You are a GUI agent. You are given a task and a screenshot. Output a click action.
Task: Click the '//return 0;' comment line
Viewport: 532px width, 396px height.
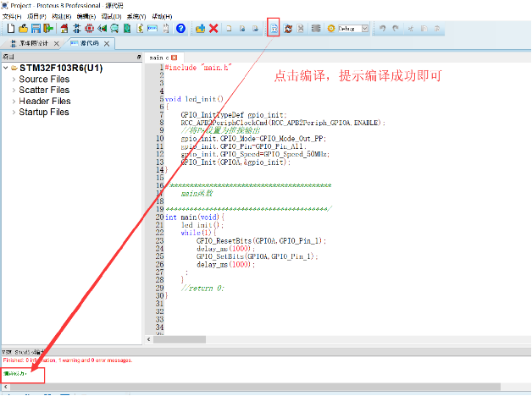pos(202,289)
